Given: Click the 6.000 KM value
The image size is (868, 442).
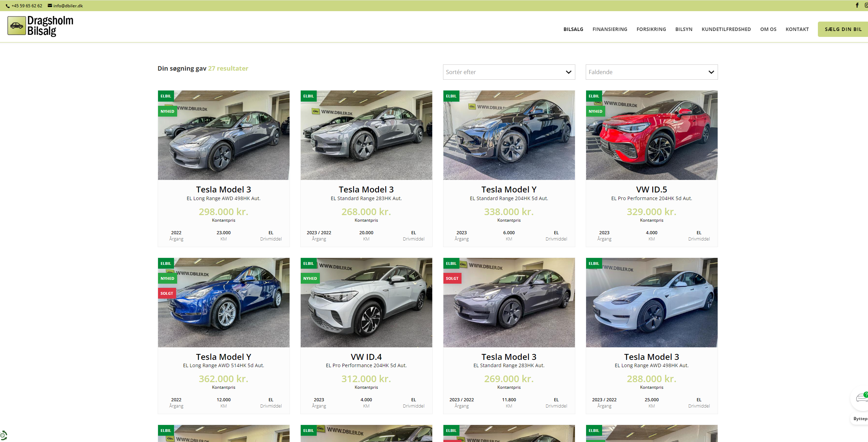Looking at the screenshot, I should pos(509,232).
